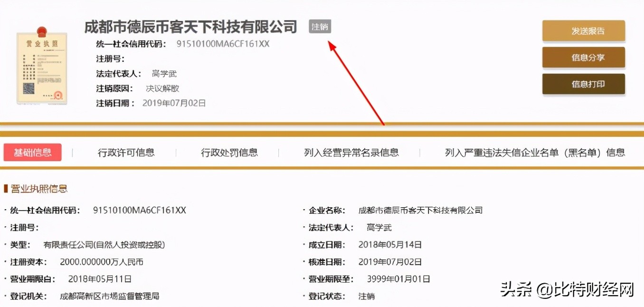Click the 信息分享 button
The image size is (644, 307).
pos(584,58)
